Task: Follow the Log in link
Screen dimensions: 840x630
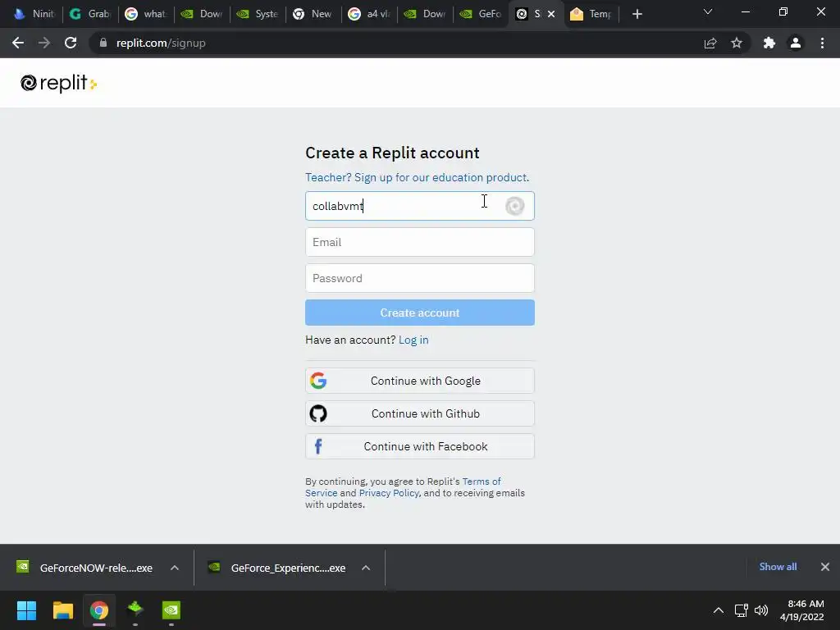Action: tap(413, 340)
